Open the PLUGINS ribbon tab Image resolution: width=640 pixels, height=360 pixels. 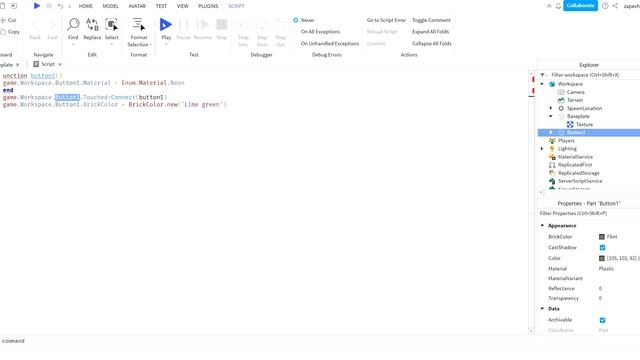208,6
